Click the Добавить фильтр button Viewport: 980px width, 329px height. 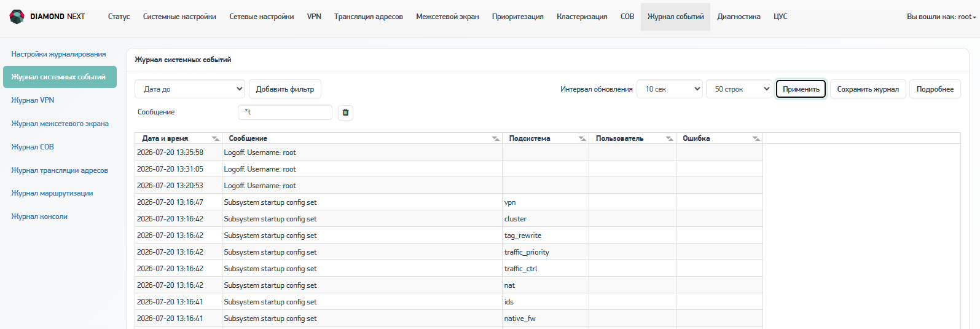coord(285,89)
